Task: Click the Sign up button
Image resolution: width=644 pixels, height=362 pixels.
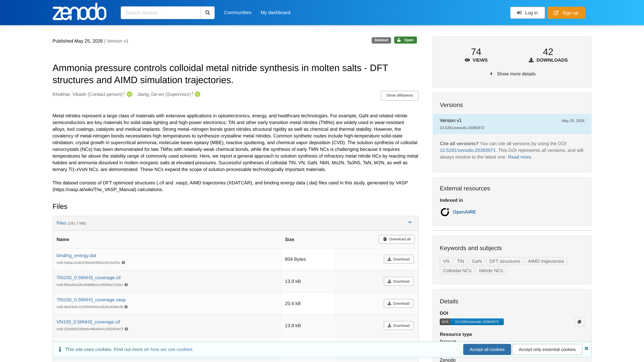Action: tap(566, 13)
